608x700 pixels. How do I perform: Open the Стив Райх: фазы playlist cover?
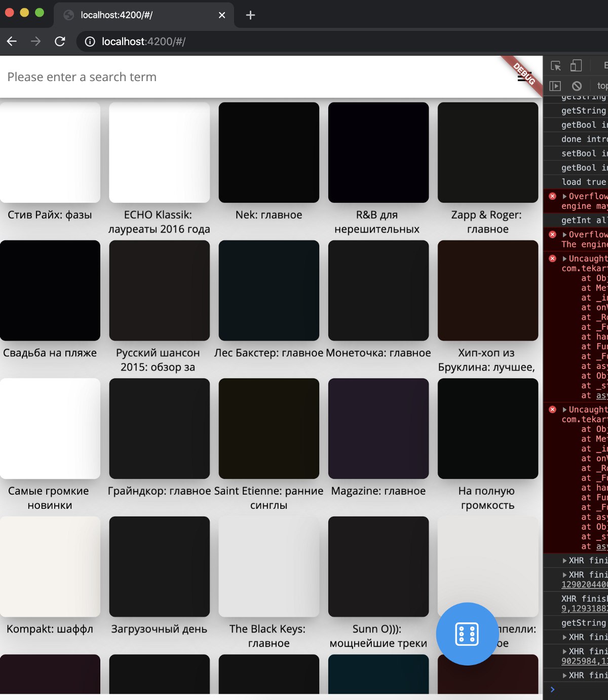tap(50, 153)
